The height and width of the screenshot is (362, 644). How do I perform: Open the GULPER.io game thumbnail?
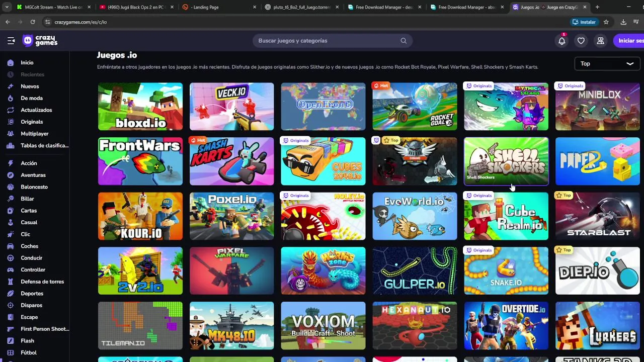(x=415, y=271)
